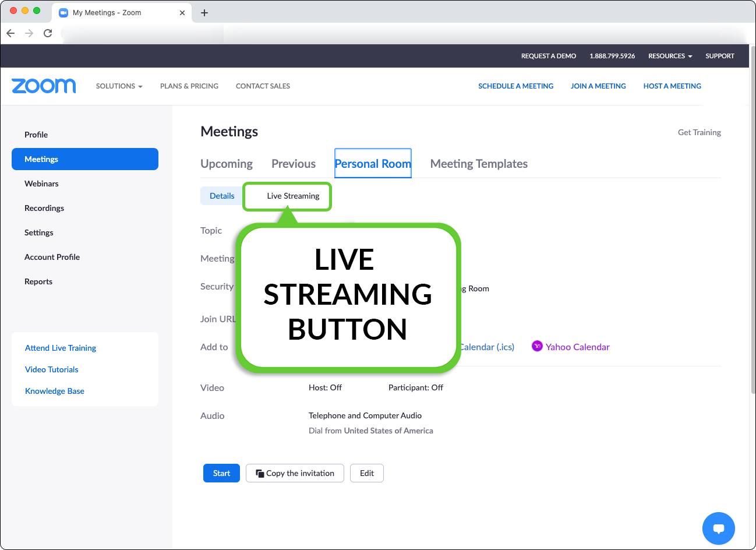The image size is (756, 550).
Task: Click the Zoom favicon in the browser tab
Action: tap(64, 13)
